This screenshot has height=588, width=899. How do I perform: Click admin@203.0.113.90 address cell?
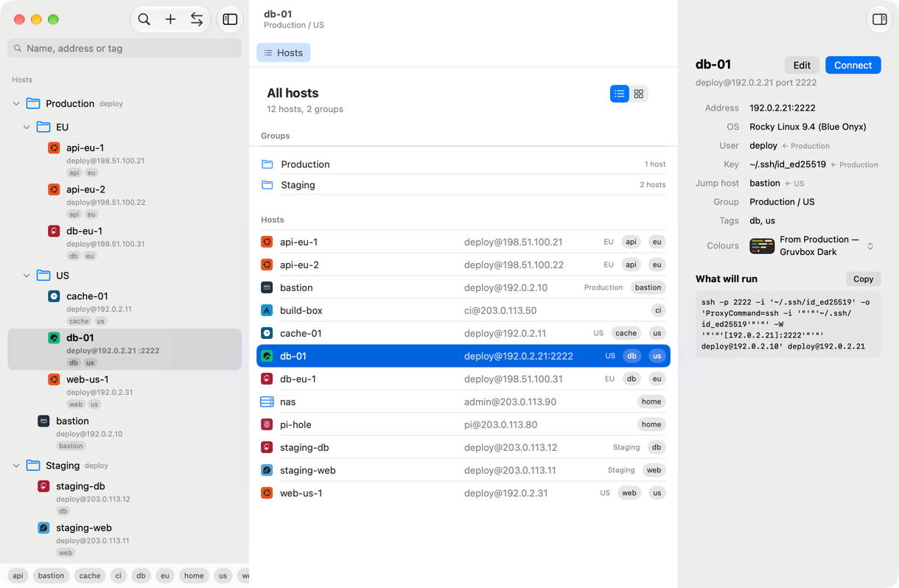[x=510, y=402]
